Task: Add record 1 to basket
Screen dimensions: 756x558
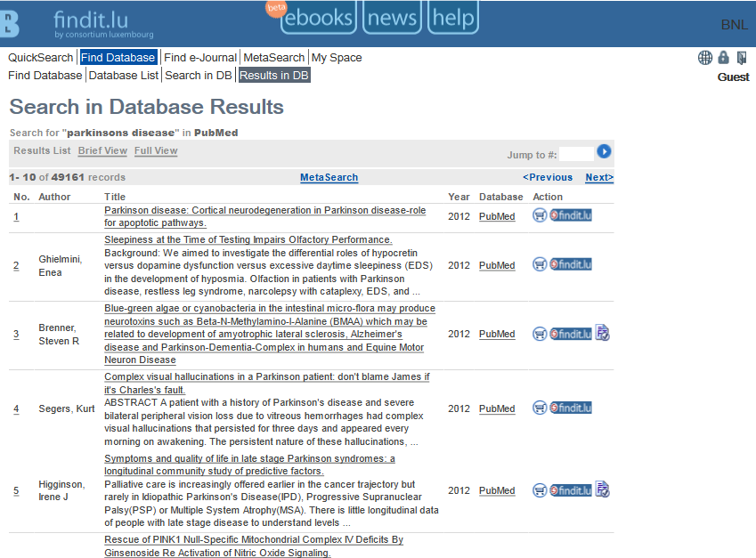Action: pos(540,215)
